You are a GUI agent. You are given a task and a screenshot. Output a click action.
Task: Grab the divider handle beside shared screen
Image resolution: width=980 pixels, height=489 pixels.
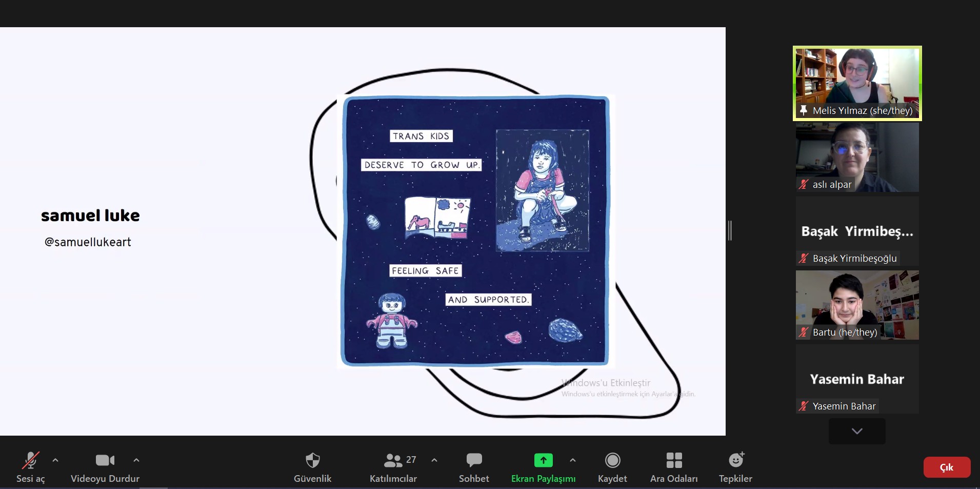(730, 230)
